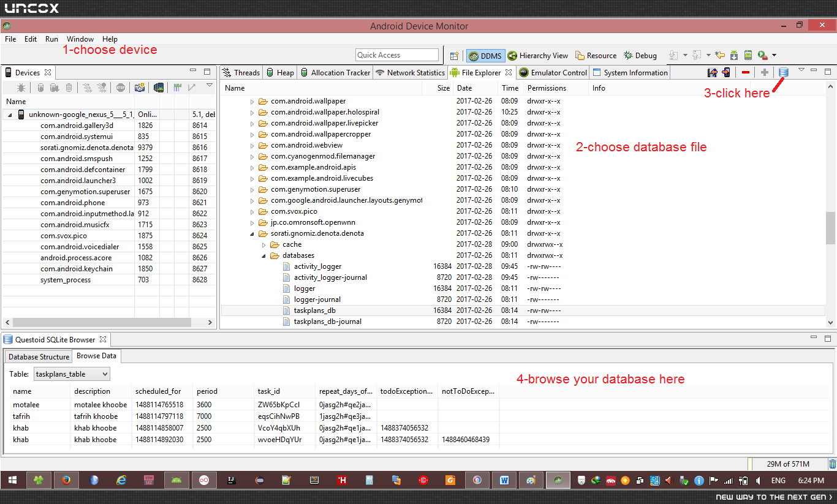Image resolution: width=837 pixels, height=504 pixels.
Task: Switch to the Resource perspective
Action: [x=596, y=56]
